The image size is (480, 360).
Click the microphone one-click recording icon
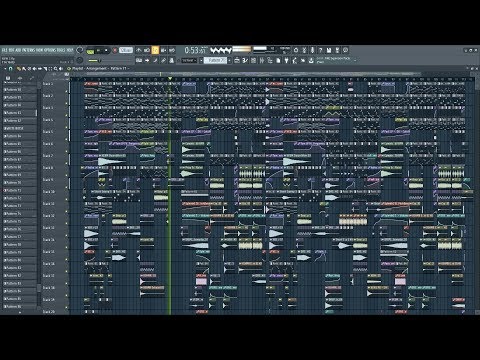312,50
